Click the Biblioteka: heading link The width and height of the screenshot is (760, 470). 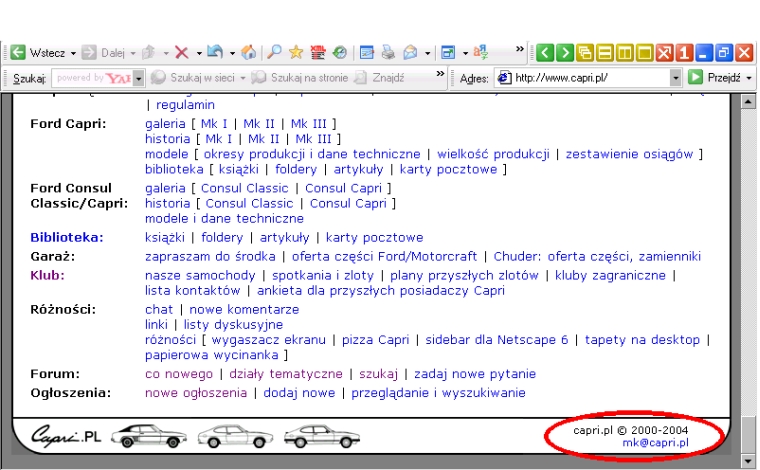(x=67, y=237)
